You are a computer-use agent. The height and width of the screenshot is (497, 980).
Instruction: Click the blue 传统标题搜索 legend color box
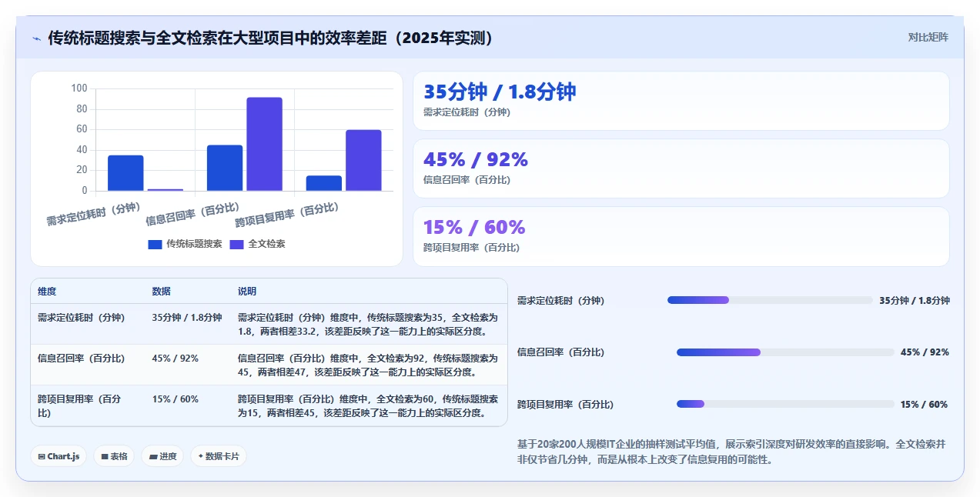(x=155, y=245)
